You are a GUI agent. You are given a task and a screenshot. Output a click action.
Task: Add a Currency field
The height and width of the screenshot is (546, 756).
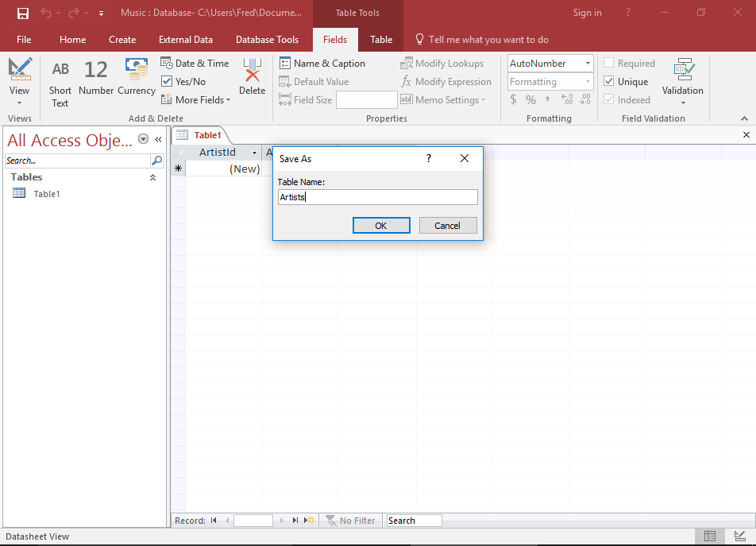click(137, 77)
